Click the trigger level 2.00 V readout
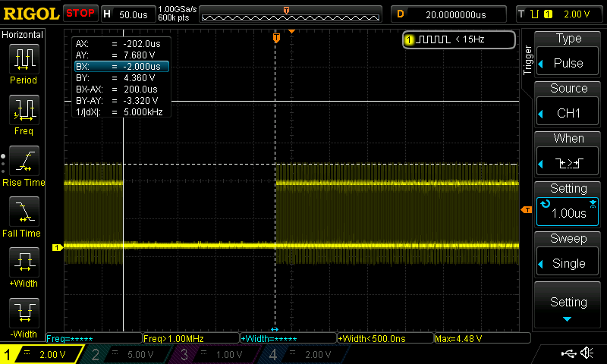Viewport: 607px width, 364px height. tap(577, 14)
